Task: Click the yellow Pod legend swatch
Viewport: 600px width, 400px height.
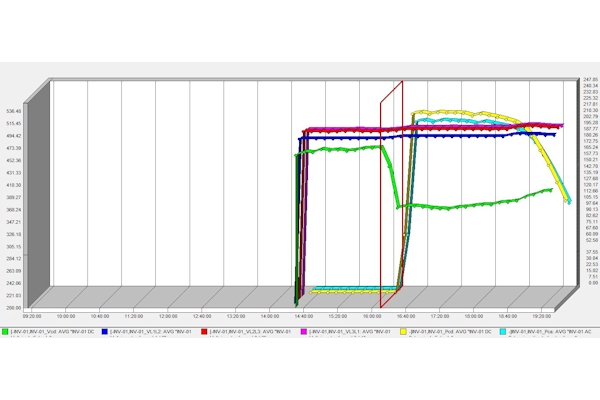Action: point(402,329)
